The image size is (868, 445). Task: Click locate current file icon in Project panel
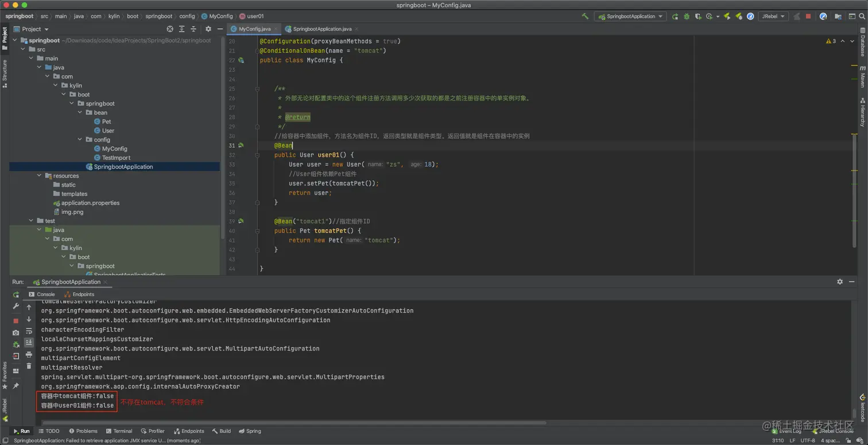point(170,29)
